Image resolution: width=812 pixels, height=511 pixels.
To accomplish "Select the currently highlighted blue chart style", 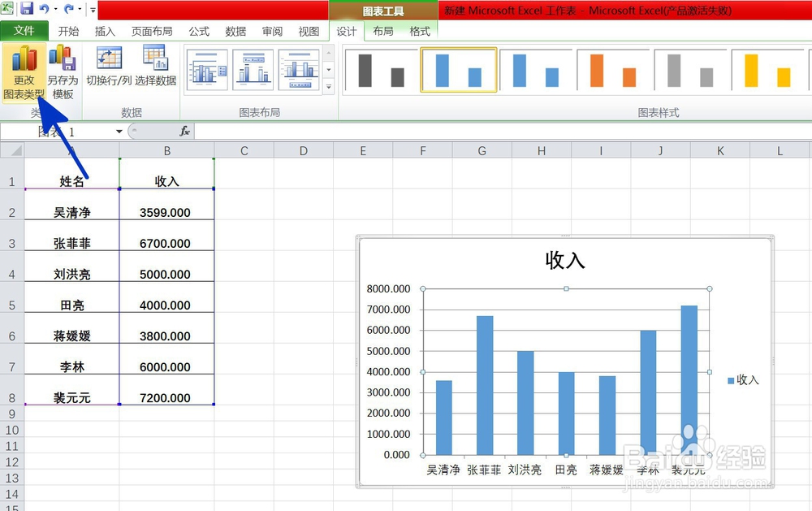I will pyautogui.click(x=459, y=71).
